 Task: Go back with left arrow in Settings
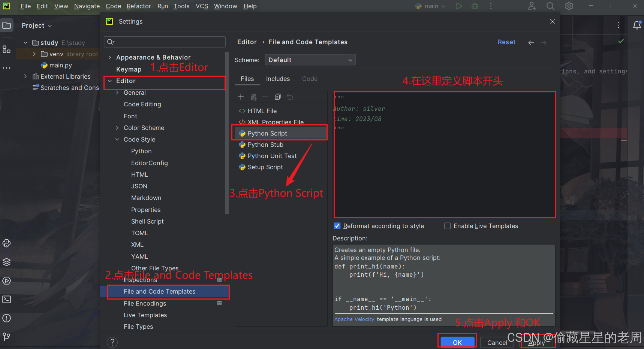(x=531, y=43)
